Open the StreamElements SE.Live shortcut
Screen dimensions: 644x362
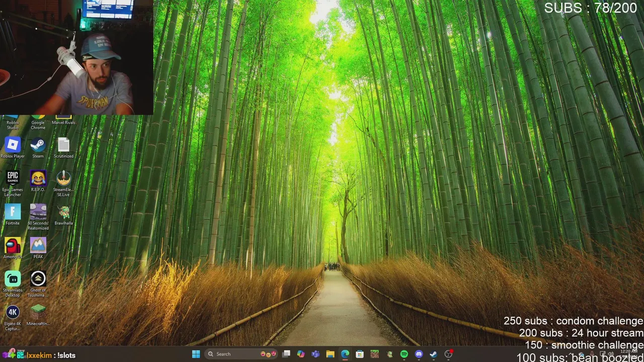pos(63,184)
